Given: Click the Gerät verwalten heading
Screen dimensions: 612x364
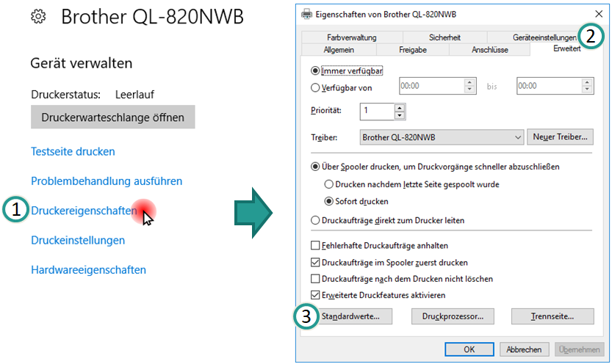Looking at the screenshot, I should [x=82, y=63].
